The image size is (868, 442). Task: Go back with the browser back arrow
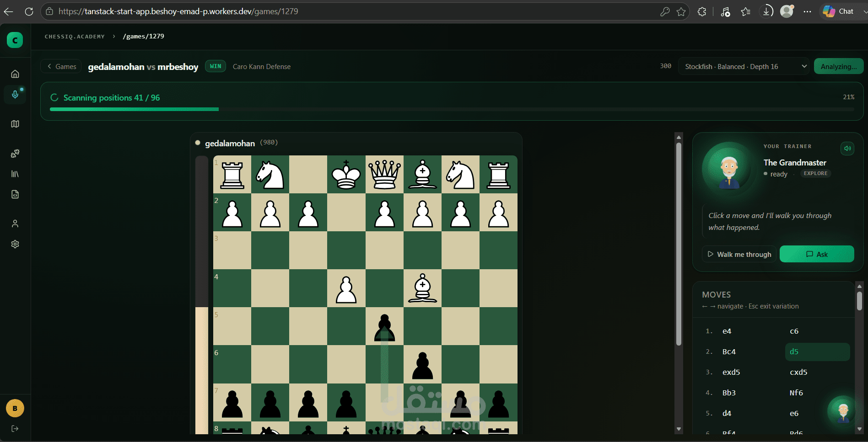coord(8,11)
